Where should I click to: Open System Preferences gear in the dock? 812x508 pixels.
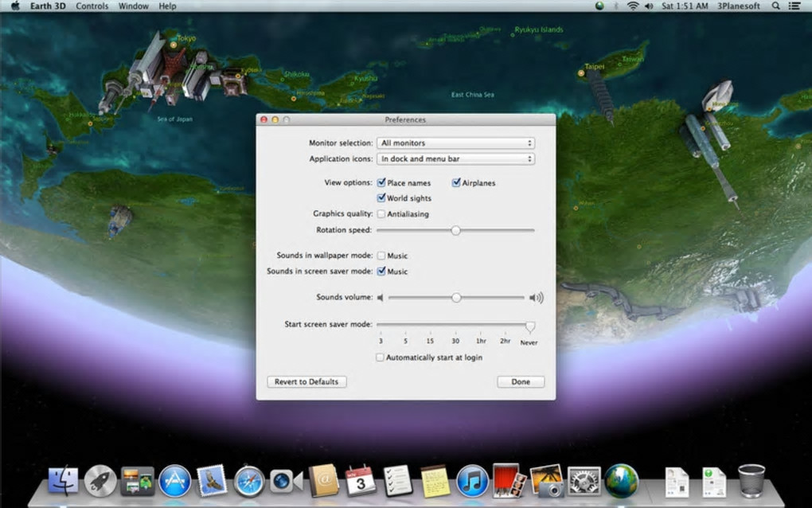[x=584, y=481]
